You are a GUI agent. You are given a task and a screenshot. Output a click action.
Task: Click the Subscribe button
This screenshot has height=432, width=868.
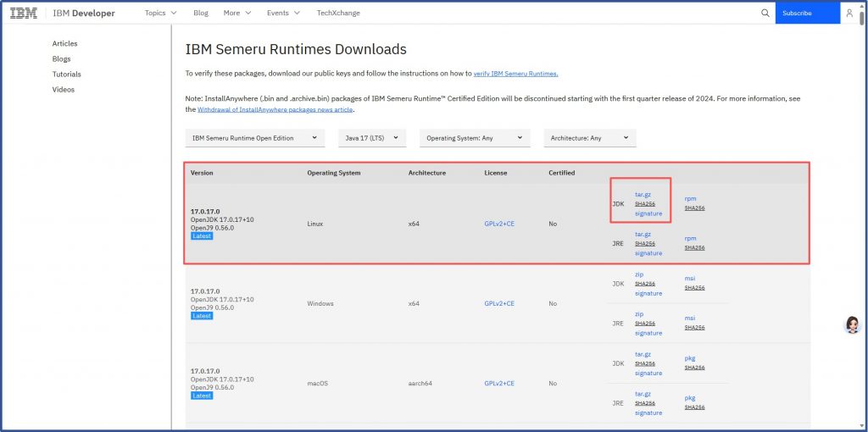point(797,14)
